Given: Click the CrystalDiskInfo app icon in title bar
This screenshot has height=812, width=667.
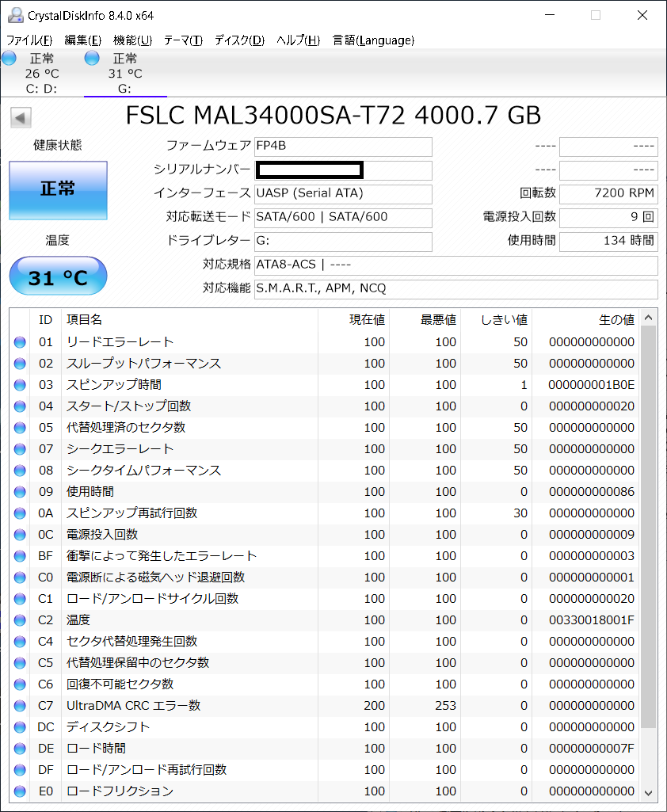Looking at the screenshot, I should 16,15.
